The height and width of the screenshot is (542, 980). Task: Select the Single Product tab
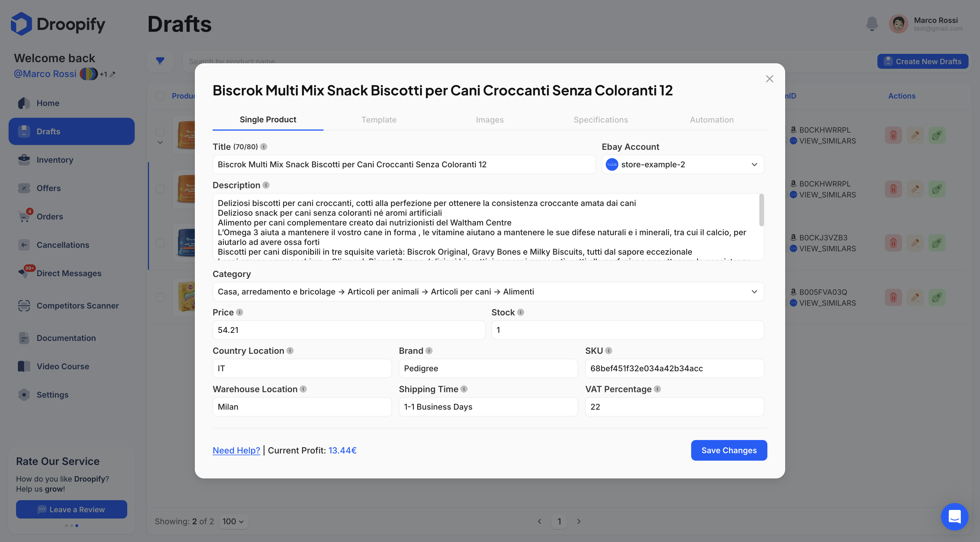tap(268, 119)
